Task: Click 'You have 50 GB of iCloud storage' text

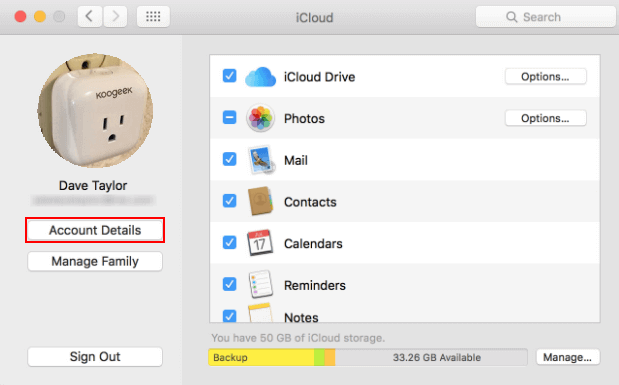Action: [x=298, y=338]
